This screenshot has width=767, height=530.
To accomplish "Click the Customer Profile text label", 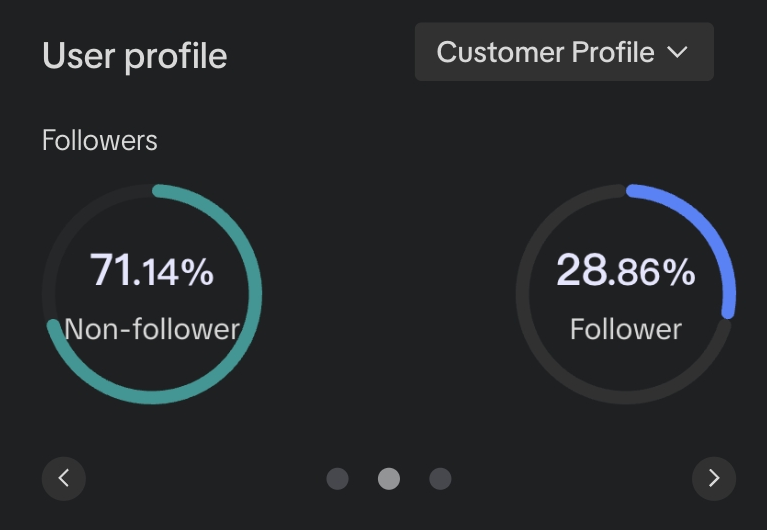I will point(545,52).
